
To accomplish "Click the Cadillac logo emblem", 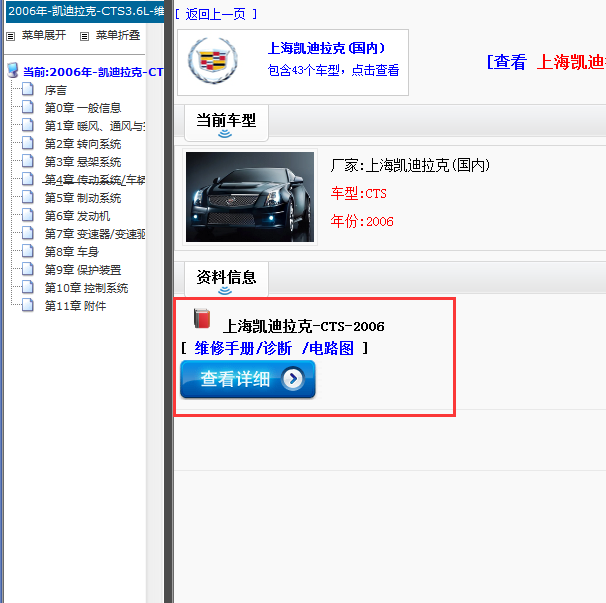I will [x=213, y=61].
